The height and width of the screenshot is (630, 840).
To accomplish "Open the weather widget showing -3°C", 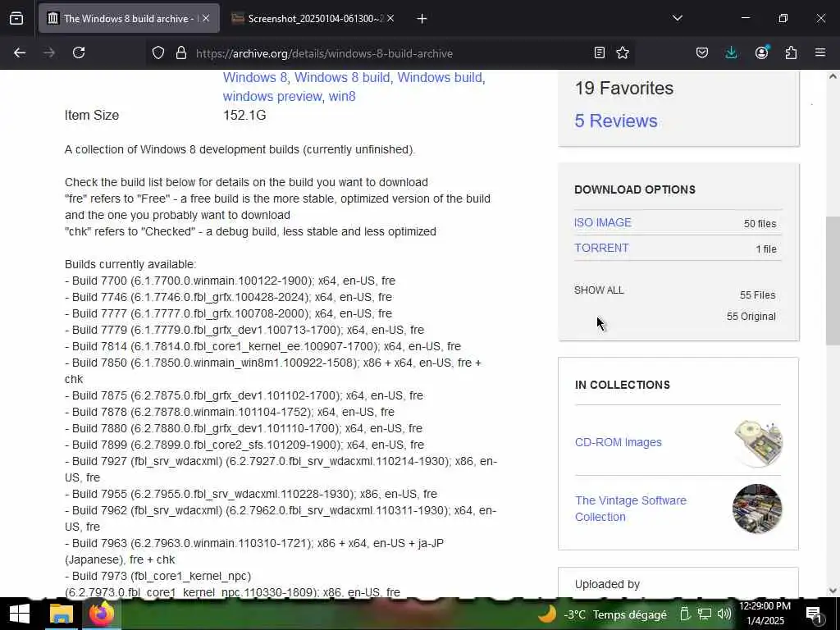I will pos(602,614).
